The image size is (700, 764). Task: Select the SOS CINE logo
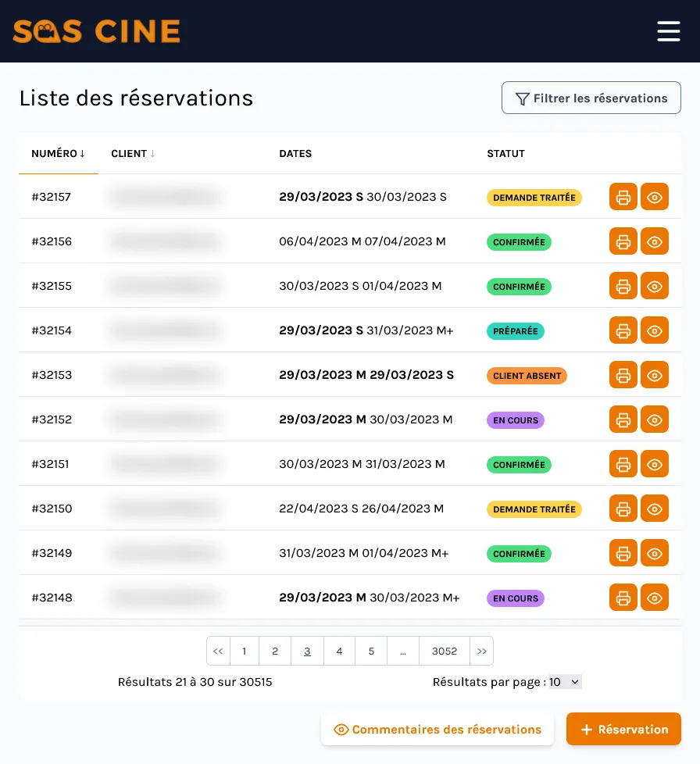[96, 31]
